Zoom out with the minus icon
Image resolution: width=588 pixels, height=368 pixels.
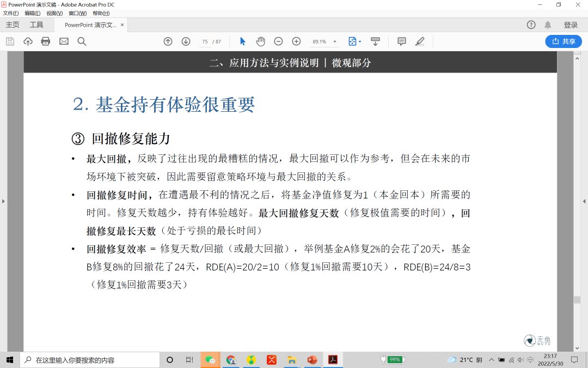[x=278, y=41]
